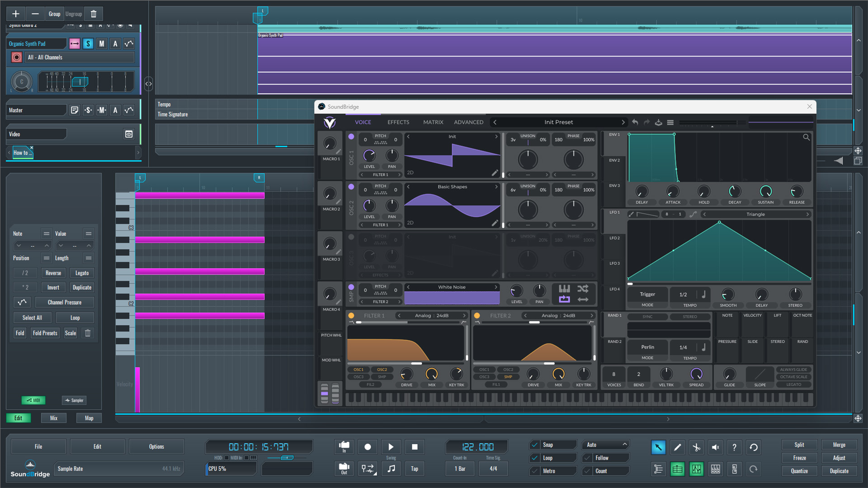Delete the track with the trash icon
This screenshot has height=488, width=868.
[x=94, y=14]
